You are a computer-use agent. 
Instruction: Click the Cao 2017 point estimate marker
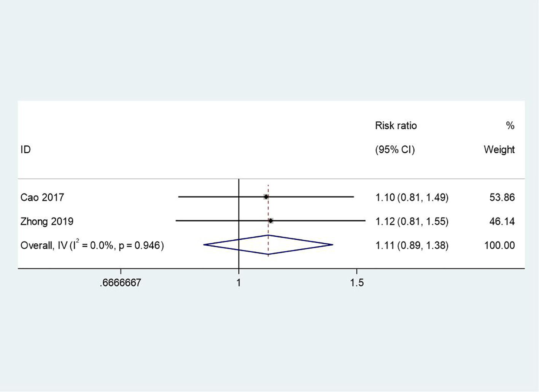pyautogui.click(x=266, y=197)
